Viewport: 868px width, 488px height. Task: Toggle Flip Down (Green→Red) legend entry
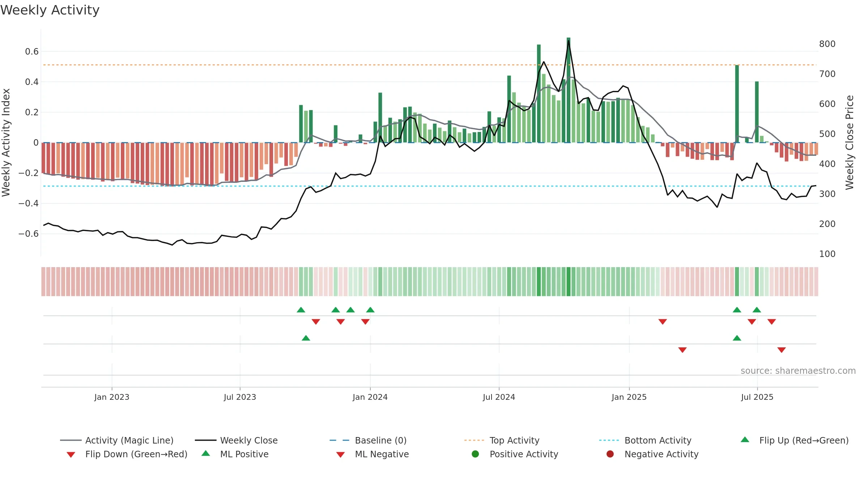(127, 454)
